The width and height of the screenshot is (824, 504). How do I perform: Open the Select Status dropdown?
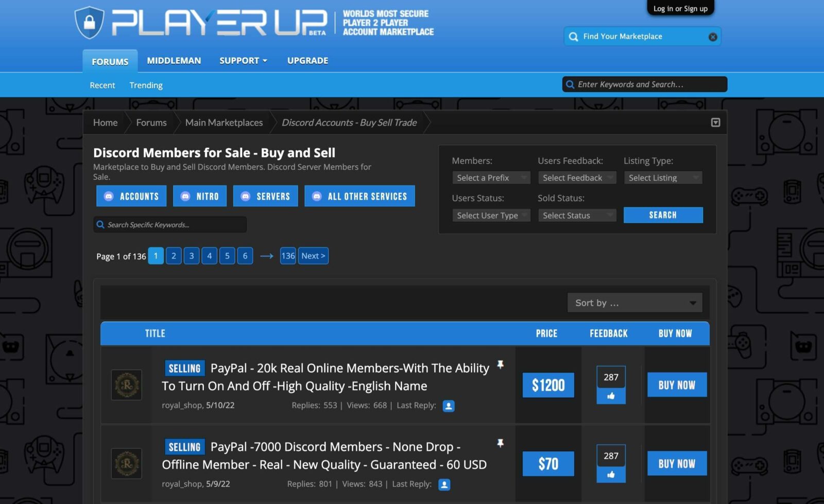pyautogui.click(x=577, y=215)
